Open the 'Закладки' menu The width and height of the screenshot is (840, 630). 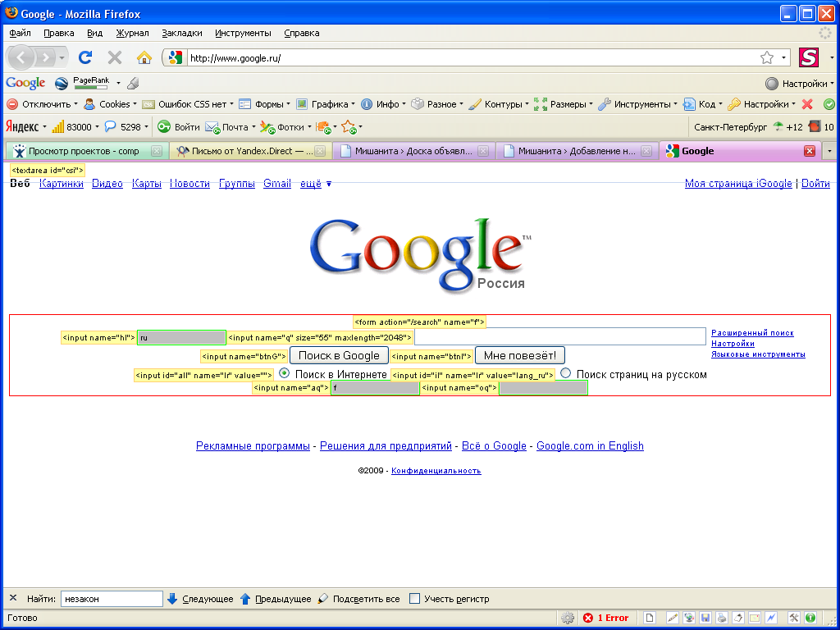182,33
